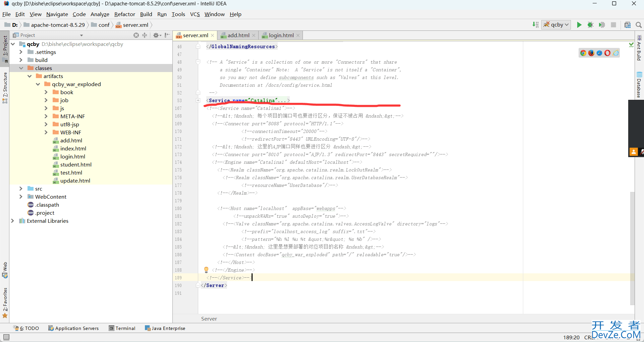Click the Stop process button
Image resolution: width=644 pixels, height=342 pixels.
(613, 25)
